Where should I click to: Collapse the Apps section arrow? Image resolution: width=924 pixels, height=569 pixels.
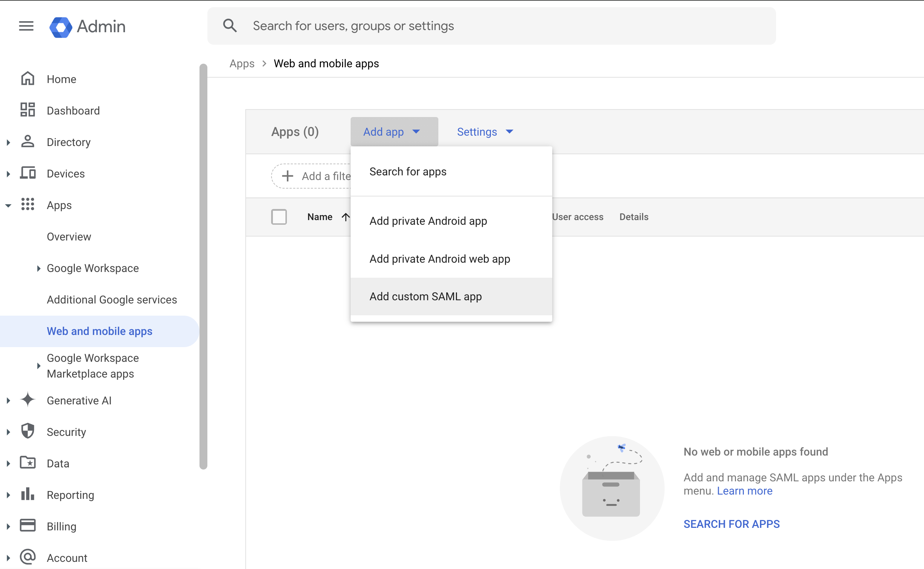(8, 205)
